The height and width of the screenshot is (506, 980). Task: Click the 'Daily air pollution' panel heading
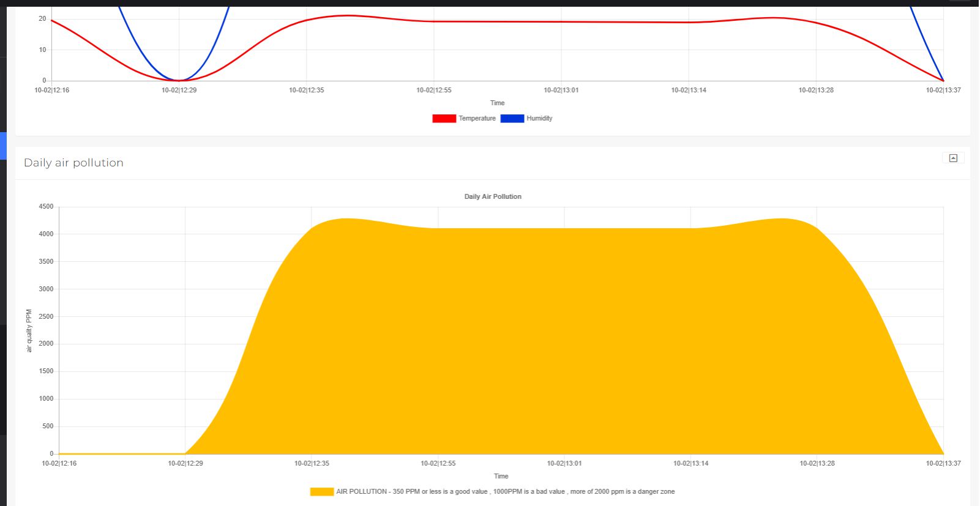pyautogui.click(x=73, y=163)
